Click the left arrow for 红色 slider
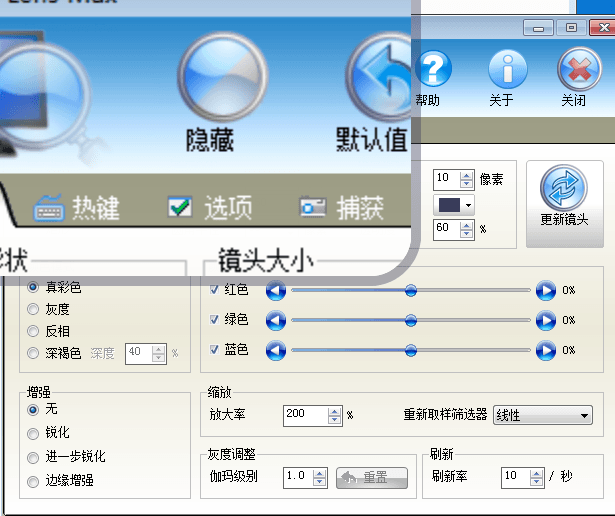Image resolution: width=615 pixels, height=516 pixels. pos(276,291)
